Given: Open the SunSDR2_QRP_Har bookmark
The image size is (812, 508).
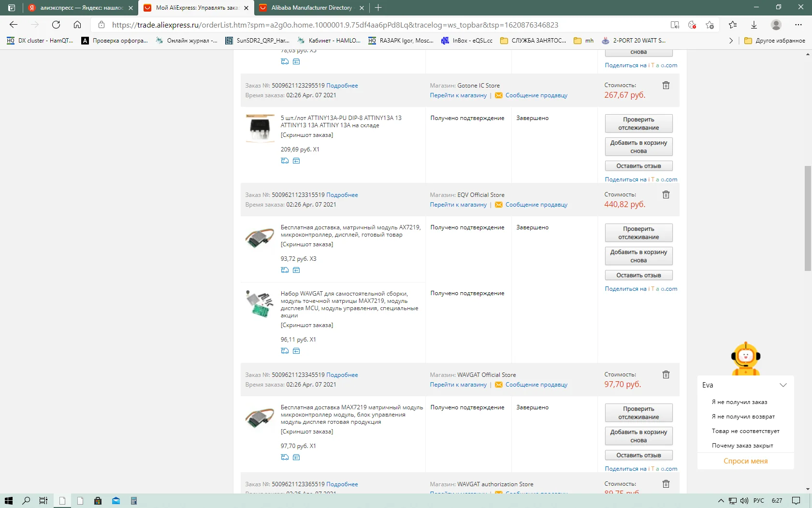Looking at the screenshot, I should pos(257,41).
